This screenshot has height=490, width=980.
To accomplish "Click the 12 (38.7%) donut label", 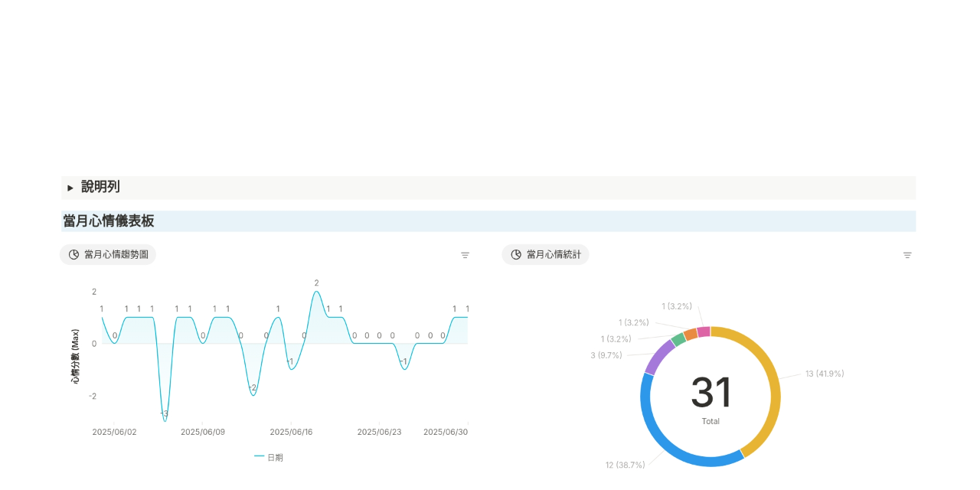I will point(625,465).
